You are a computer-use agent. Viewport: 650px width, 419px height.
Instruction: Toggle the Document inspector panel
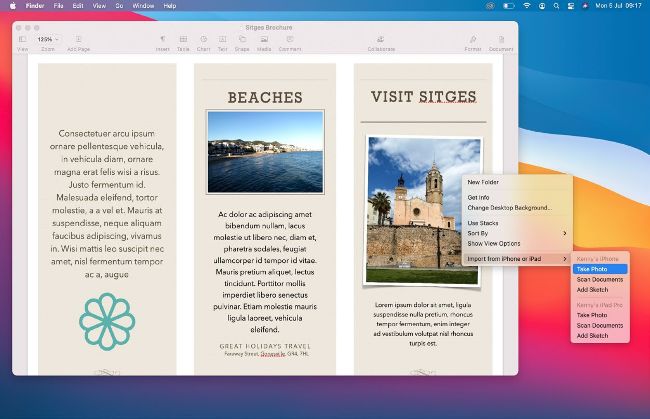pyautogui.click(x=501, y=40)
